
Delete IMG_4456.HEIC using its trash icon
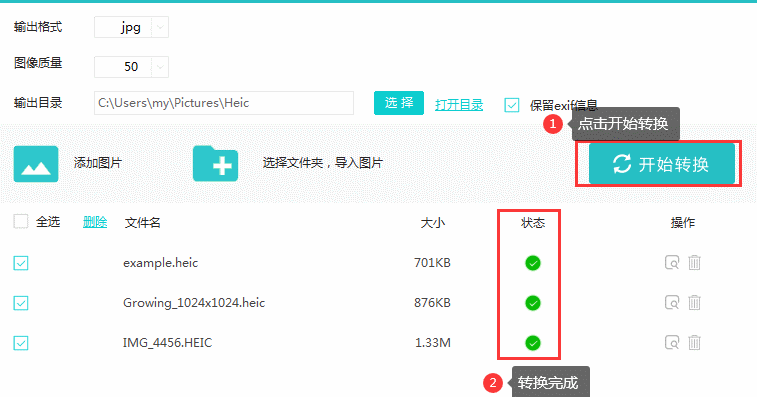[694, 342]
